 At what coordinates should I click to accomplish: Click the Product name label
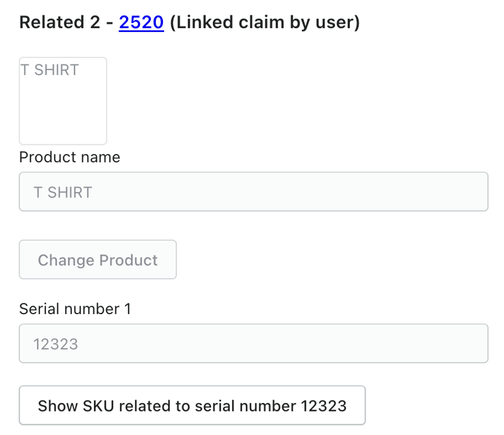(69, 157)
